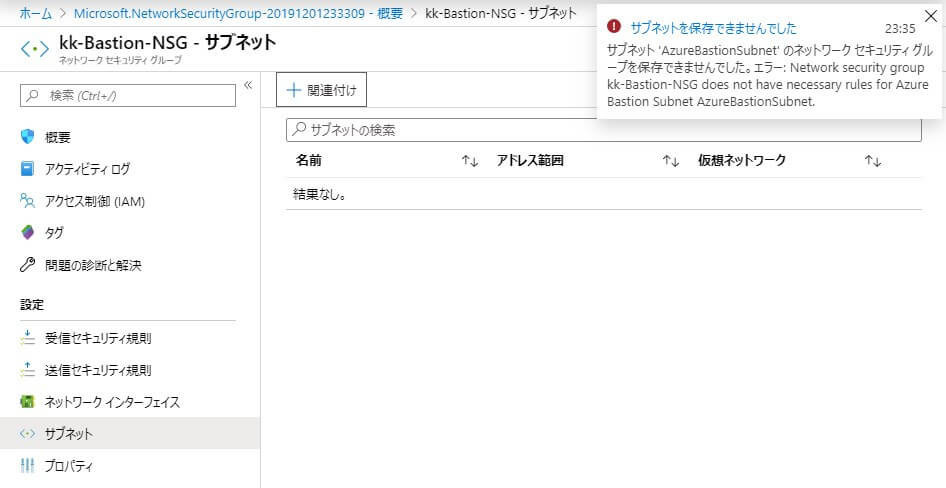Open 受信セキュリティ規則 menu item

(x=98, y=338)
